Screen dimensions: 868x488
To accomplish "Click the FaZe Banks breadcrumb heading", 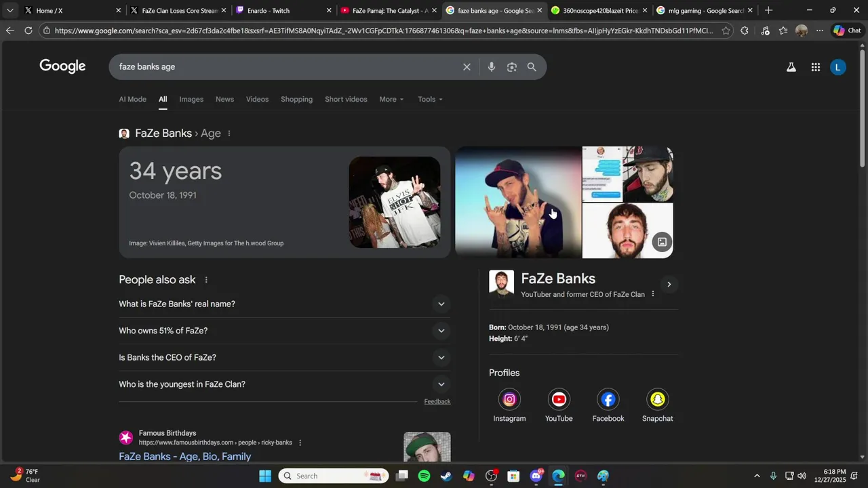I will [x=163, y=134].
